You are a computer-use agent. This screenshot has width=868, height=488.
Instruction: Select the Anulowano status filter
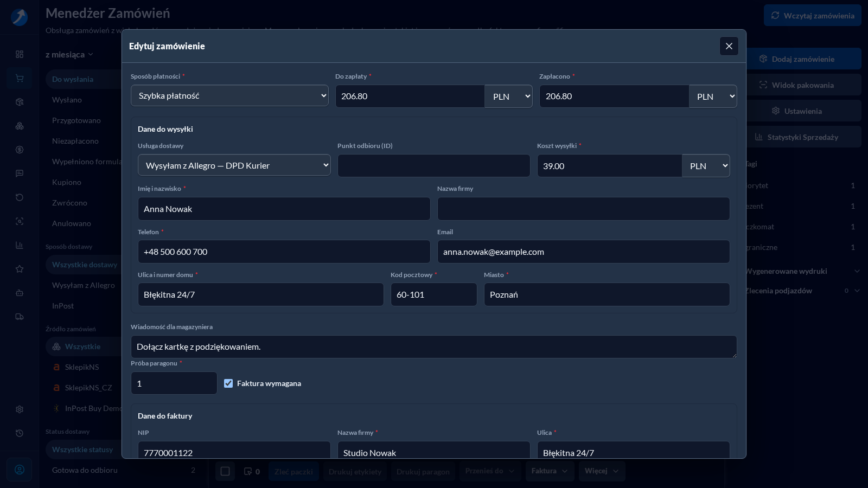tap(84, 223)
